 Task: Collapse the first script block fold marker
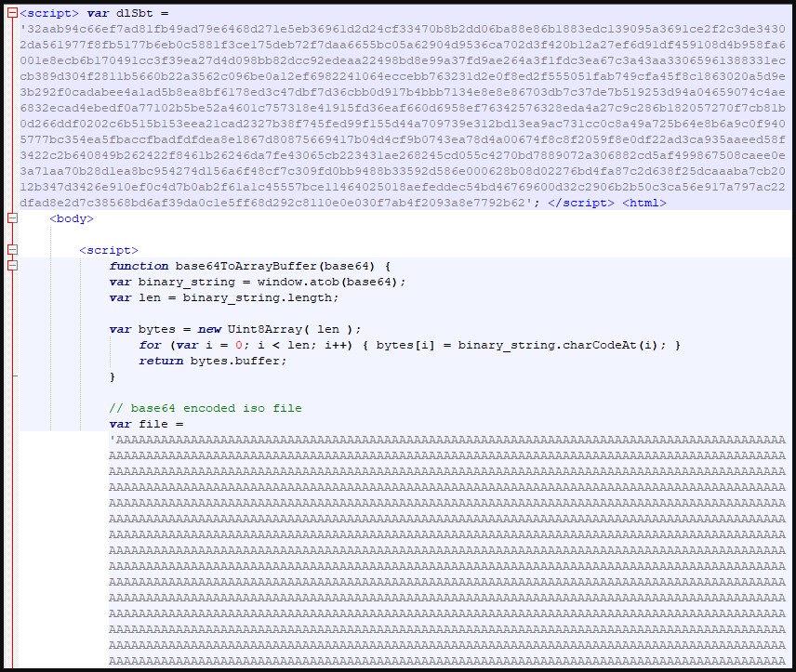pyautogui.click(x=13, y=14)
